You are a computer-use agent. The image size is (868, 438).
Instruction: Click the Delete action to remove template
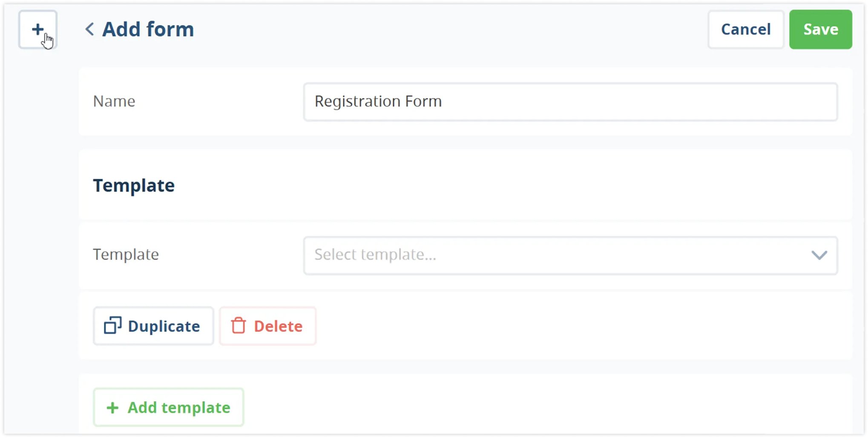[x=267, y=326]
